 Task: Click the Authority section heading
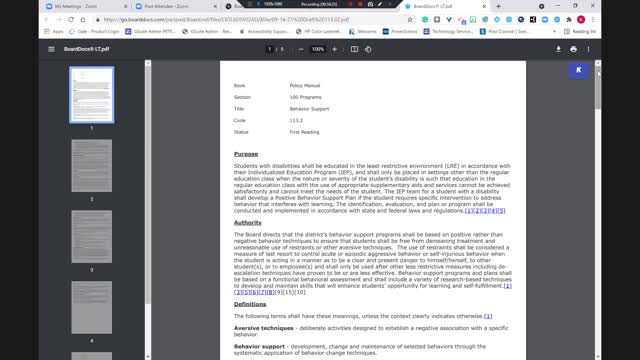pos(248,223)
